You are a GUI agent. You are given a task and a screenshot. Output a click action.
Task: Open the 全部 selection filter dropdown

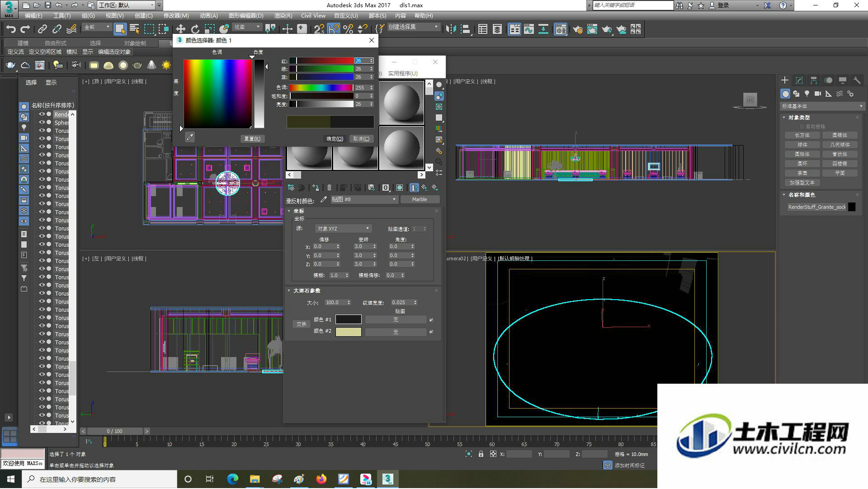97,28
